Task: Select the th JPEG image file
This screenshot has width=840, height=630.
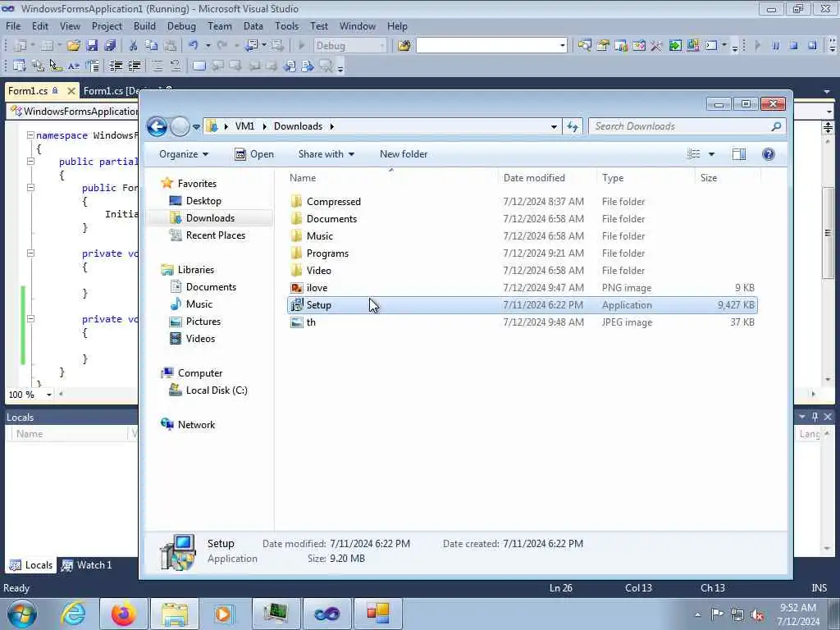Action: coord(311,322)
